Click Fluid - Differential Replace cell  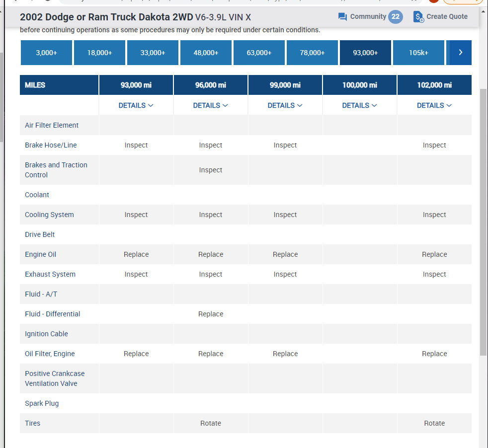coord(211,314)
